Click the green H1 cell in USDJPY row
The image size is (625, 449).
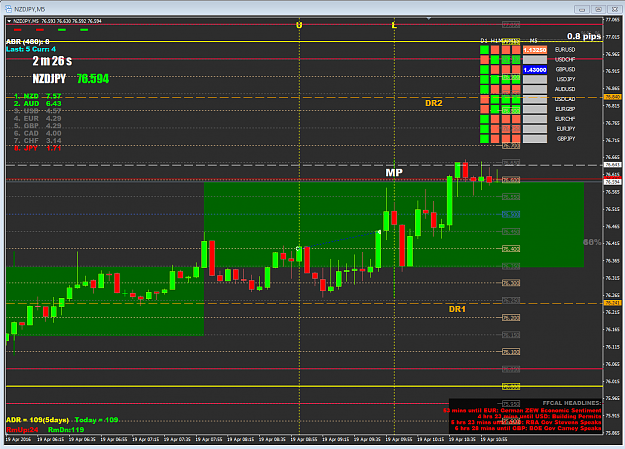pos(495,79)
